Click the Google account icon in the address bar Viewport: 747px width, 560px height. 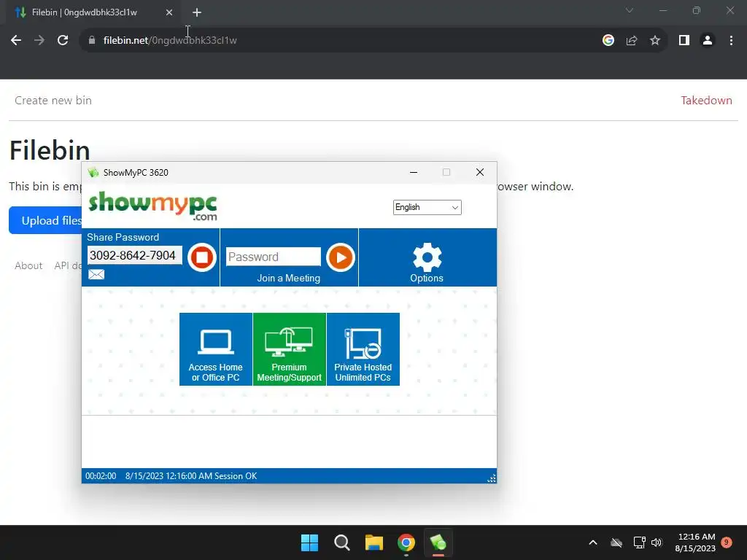pyautogui.click(x=608, y=41)
